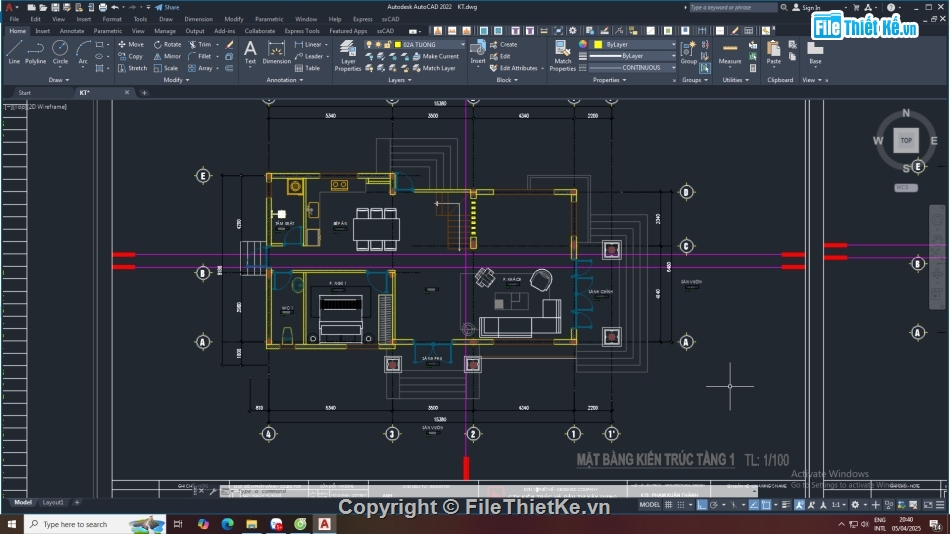
Task: Select the Line drawing tool
Action: point(14,52)
